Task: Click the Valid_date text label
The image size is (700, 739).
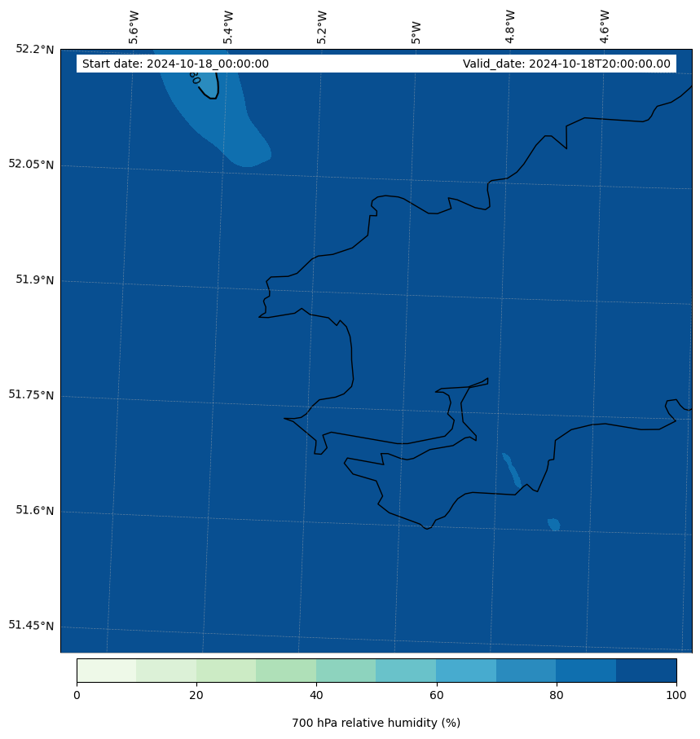Action: point(566,64)
